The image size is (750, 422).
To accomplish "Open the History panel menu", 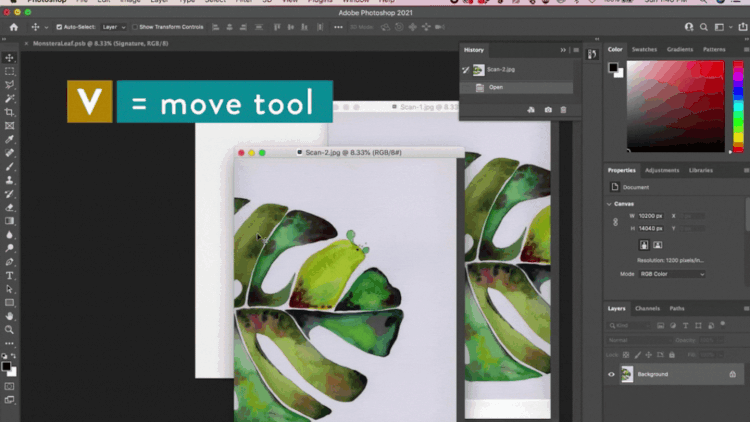I will pos(576,50).
